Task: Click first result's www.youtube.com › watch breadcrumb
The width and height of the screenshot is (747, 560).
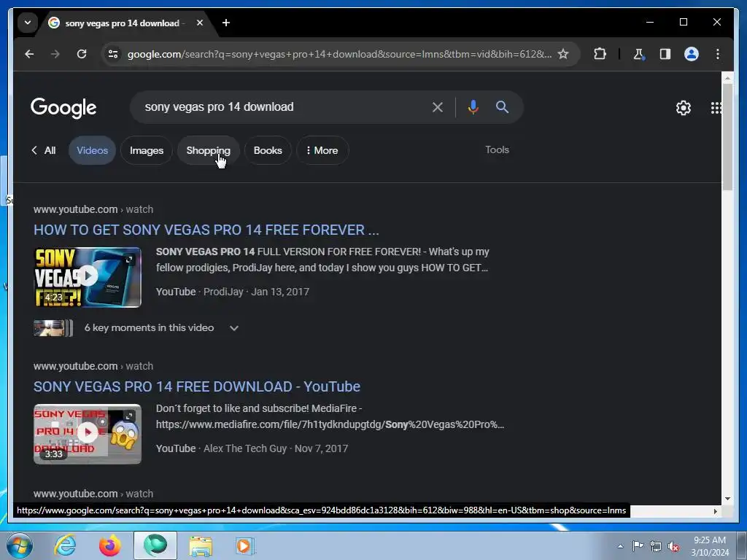Action: tap(93, 209)
